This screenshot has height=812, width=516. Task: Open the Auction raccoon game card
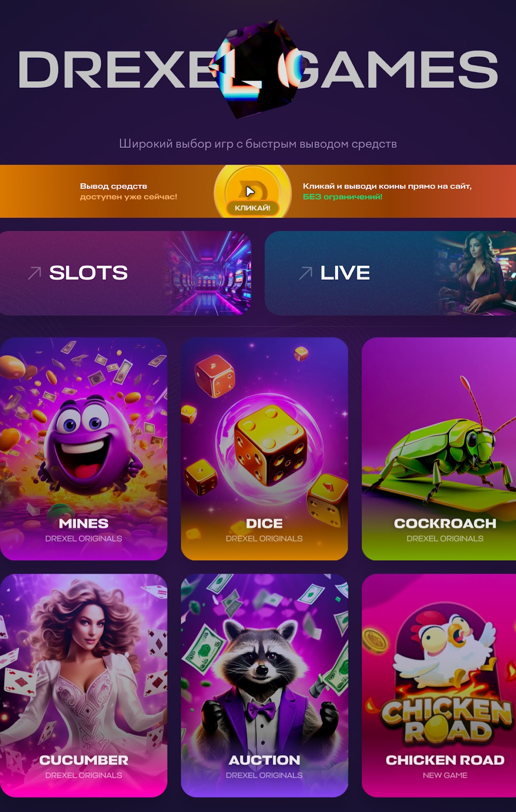click(264, 685)
